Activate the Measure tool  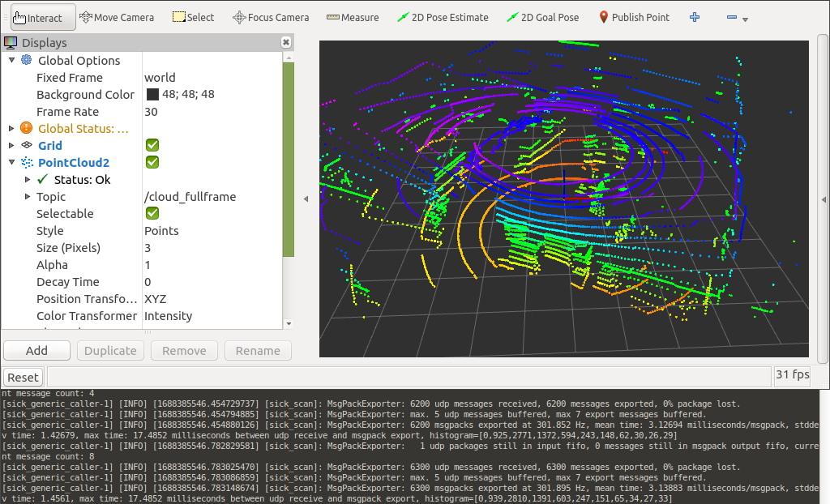pyautogui.click(x=352, y=16)
